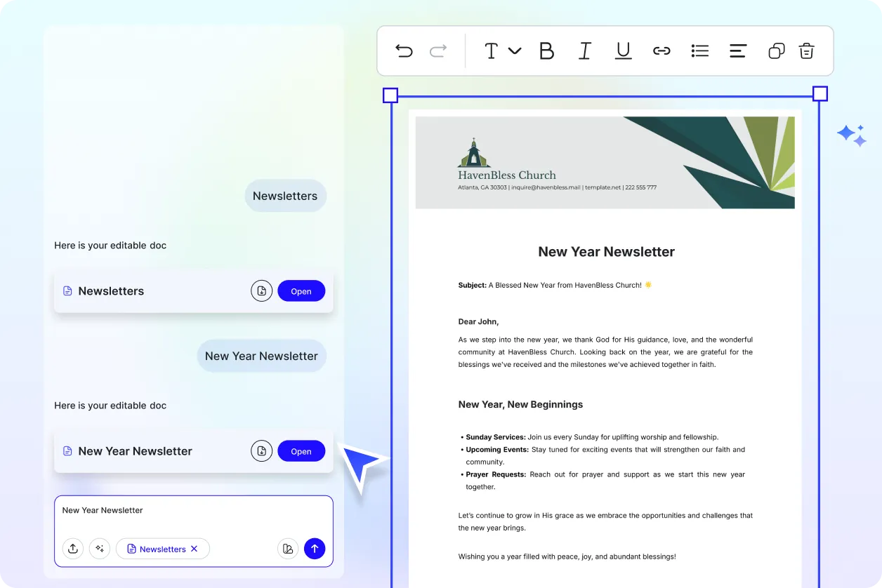This screenshot has width=882, height=588.
Task: Delete the selection with the trash icon
Action: [x=807, y=51]
